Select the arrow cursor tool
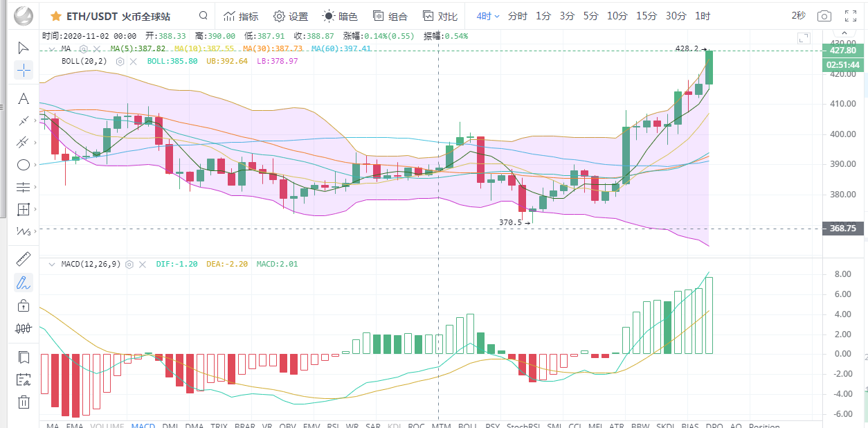This screenshot has width=868, height=428. [24, 48]
